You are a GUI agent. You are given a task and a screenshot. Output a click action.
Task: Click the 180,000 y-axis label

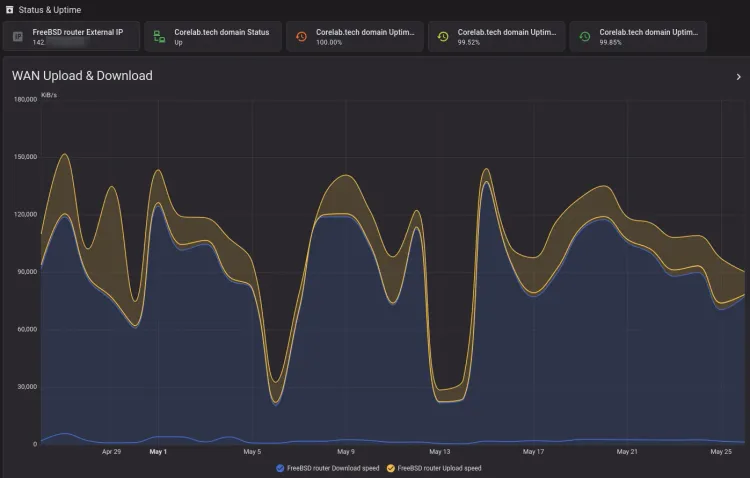[x=25, y=100]
